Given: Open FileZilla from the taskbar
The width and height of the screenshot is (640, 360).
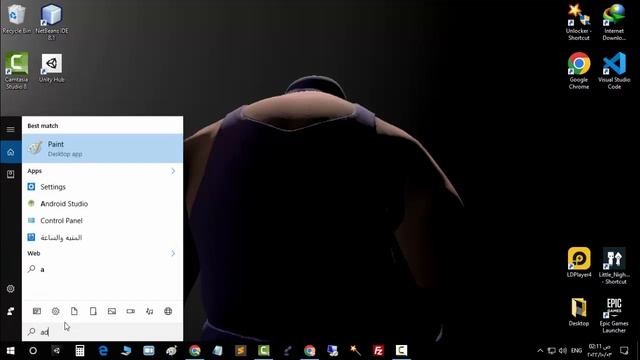Looking at the screenshot, I should [378, 351].
